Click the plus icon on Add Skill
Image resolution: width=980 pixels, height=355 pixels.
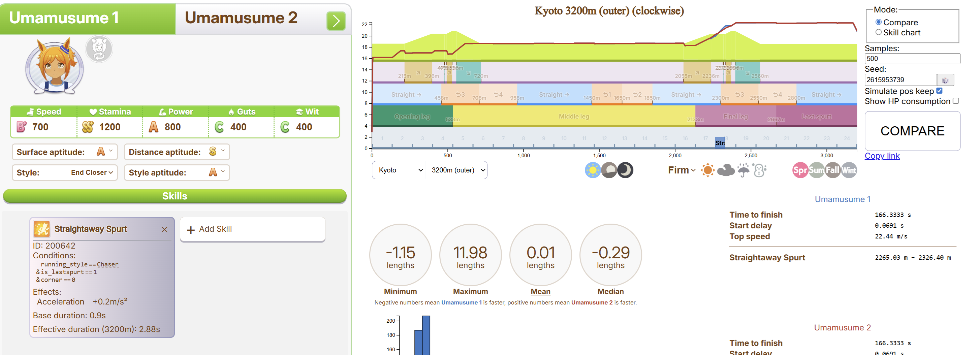coord(191,229)
